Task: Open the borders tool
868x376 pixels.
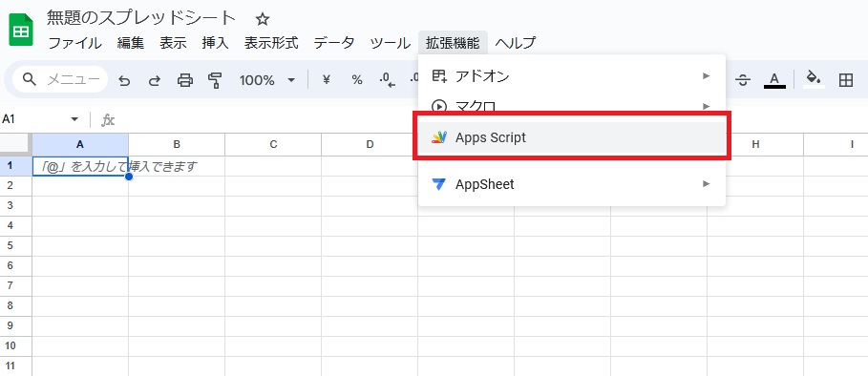Action: [x=846, y=81]
